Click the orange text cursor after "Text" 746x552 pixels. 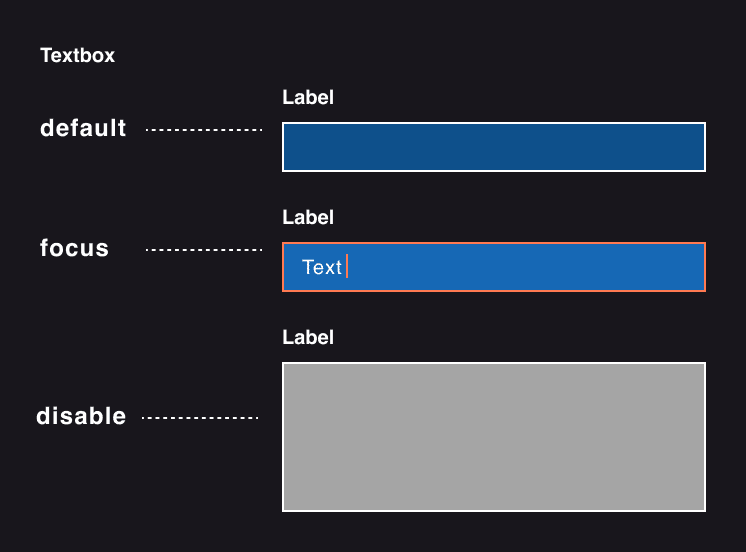[x=347, y=266]
